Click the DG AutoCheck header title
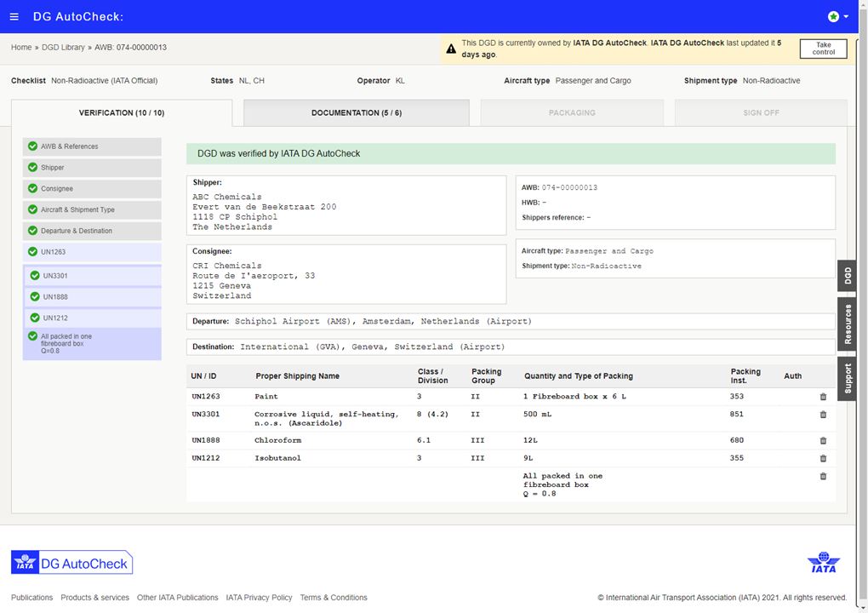The width and height of the screenshot is (868, 613). point(78,17)
